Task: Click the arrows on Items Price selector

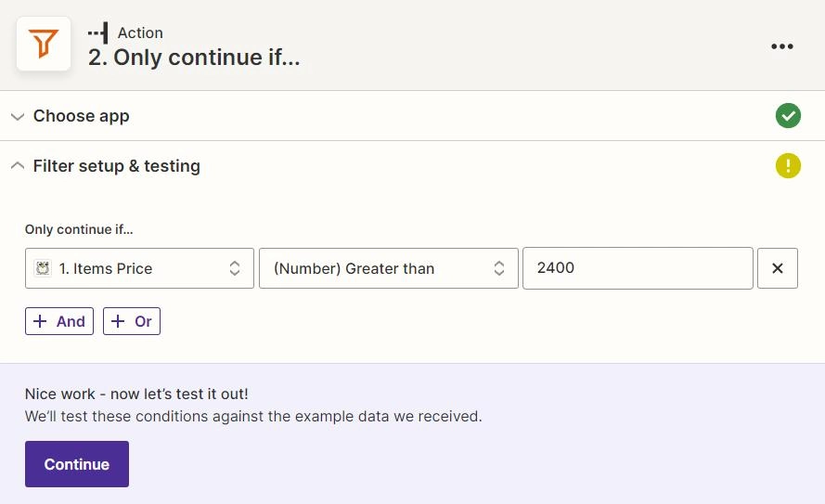Action: (x=235, y=268)
